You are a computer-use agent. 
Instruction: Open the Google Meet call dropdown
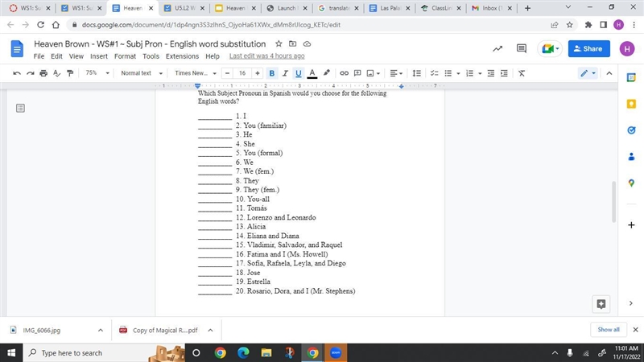[550, 49]
